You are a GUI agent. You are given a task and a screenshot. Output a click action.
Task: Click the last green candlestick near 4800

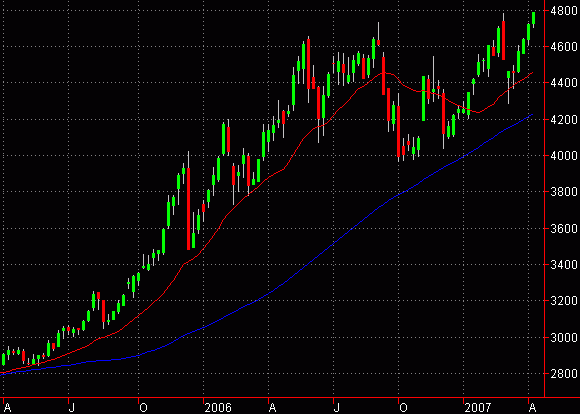[x=533, y=18]
